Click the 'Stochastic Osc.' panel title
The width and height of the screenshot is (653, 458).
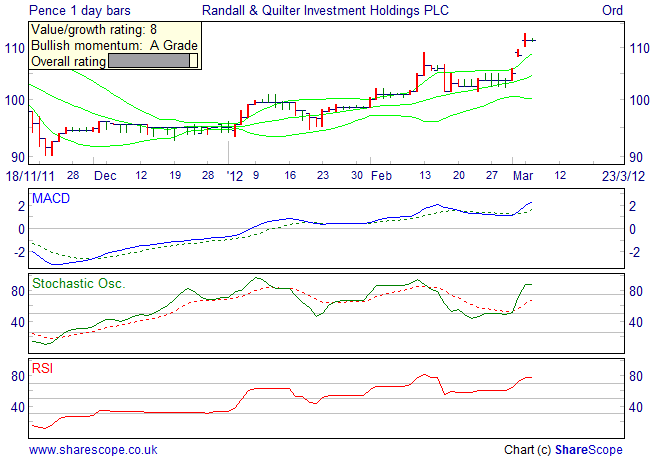pyautogui.click(x=79, y=284)
